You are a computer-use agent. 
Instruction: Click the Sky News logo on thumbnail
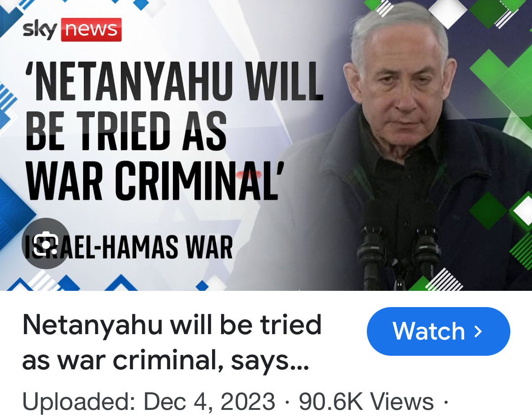pyautogui.click(x=72, y=30)
